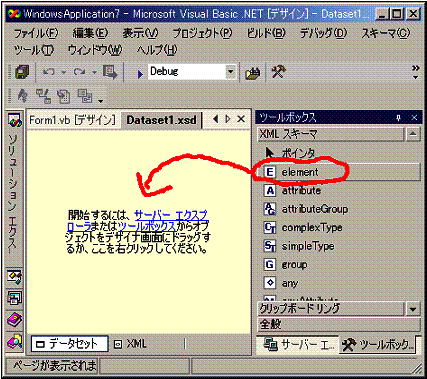Click the Open File folder icon
Image resolution: width=427 pixels, height=379 pixels.
point(252,73)
